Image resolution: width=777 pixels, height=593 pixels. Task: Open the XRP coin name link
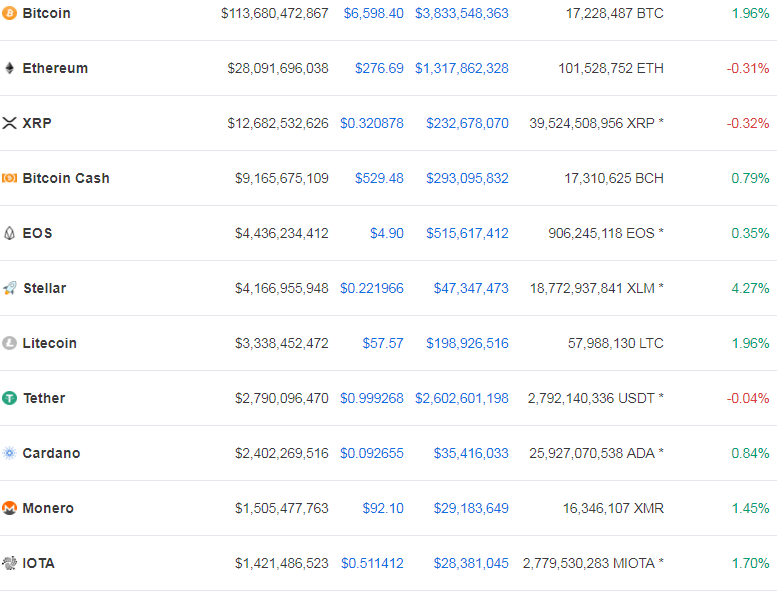37,123
